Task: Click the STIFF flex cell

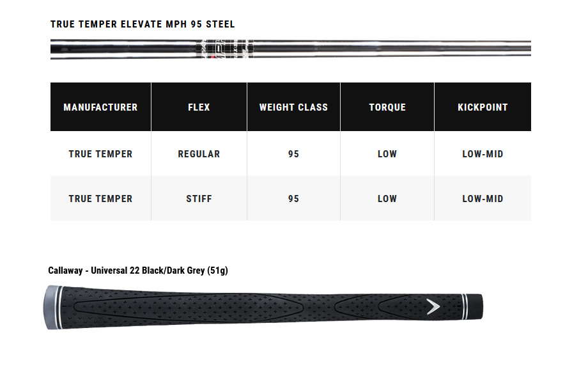Action: tap(199, 198)
